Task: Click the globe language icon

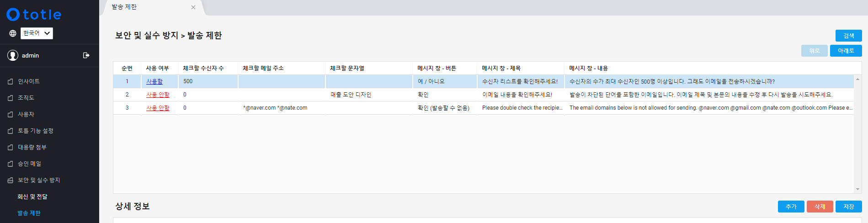Action: click(x=13, y=33)
